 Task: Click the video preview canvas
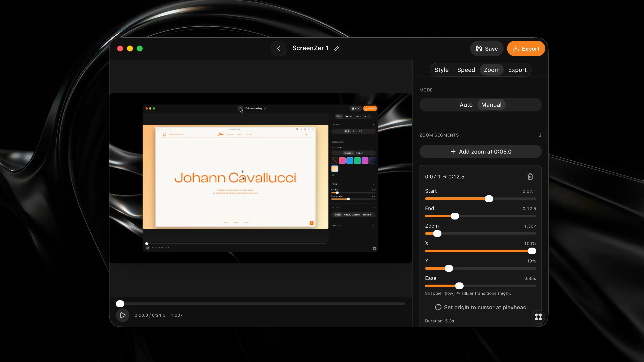260,178
